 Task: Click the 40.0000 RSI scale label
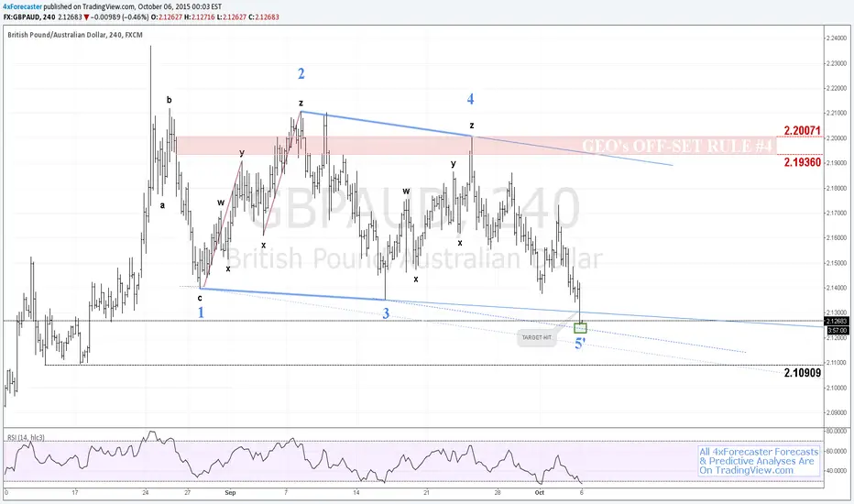838,471
